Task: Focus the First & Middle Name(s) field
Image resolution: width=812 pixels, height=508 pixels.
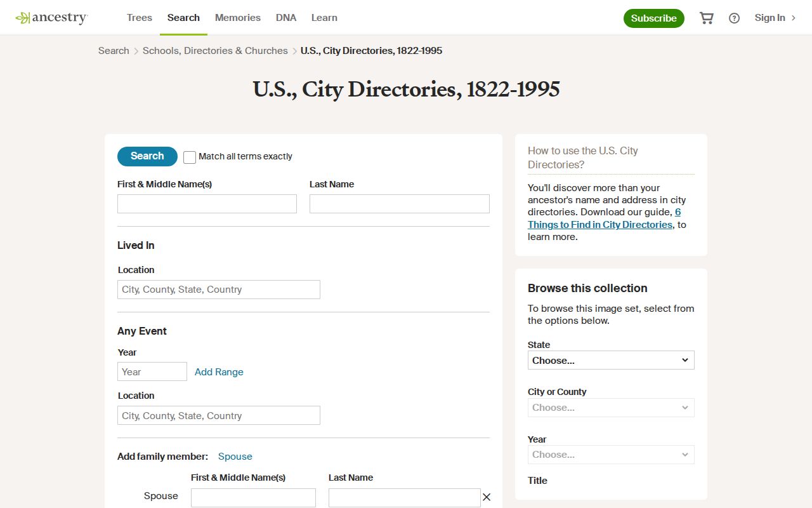Action: [x=207, y=204]
